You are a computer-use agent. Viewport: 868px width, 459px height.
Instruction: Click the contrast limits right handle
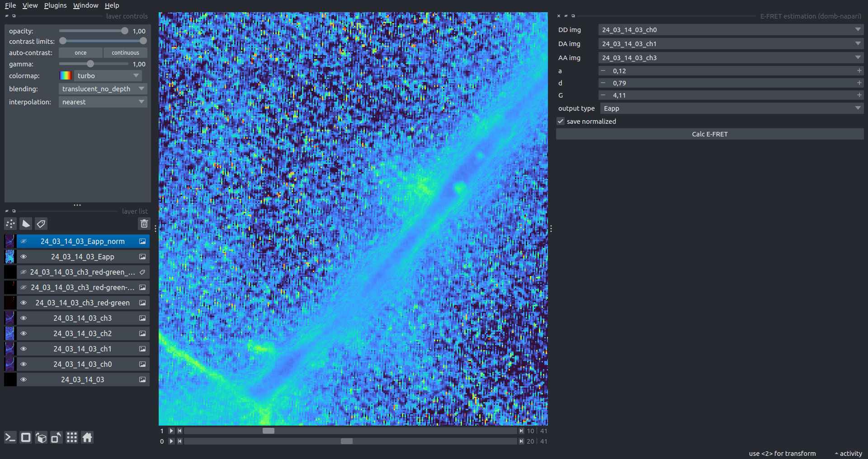pyautogui.click(x=143, y=41)
